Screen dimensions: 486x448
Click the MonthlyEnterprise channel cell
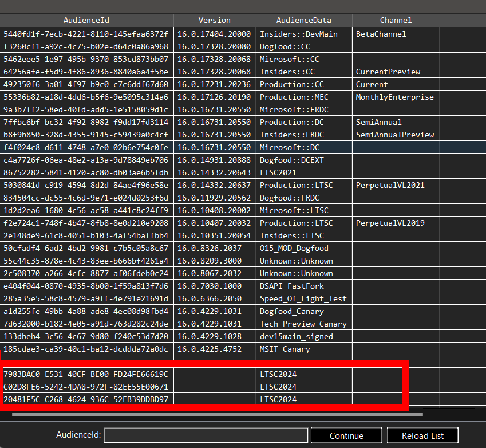pos(396,97)
